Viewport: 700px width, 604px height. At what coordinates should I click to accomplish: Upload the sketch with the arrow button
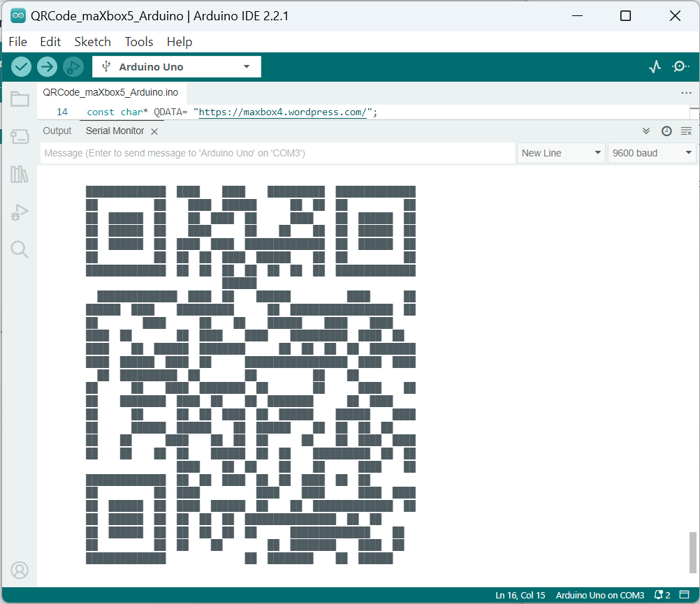(x=47, y=67)
